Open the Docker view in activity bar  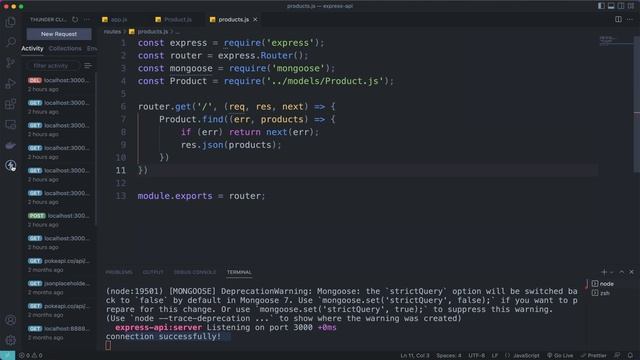point(11,145)
